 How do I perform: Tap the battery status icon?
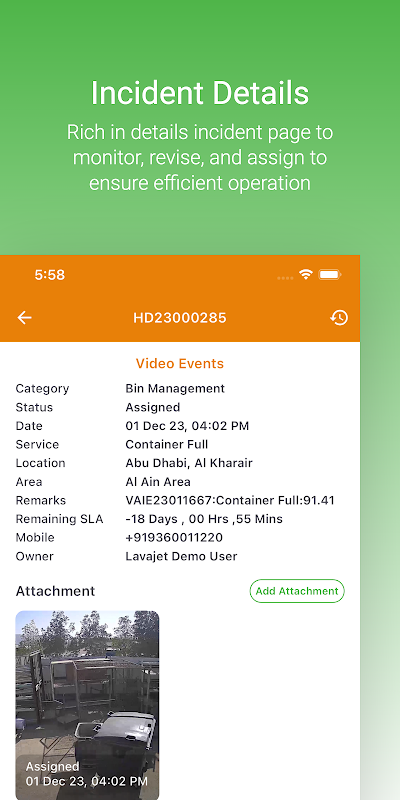[x=330, y=275]
